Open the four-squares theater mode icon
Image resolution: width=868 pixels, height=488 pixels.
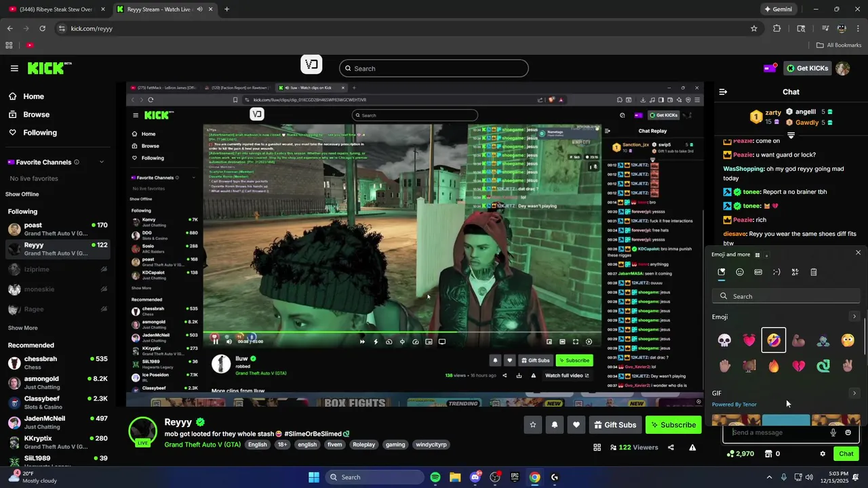597,447
